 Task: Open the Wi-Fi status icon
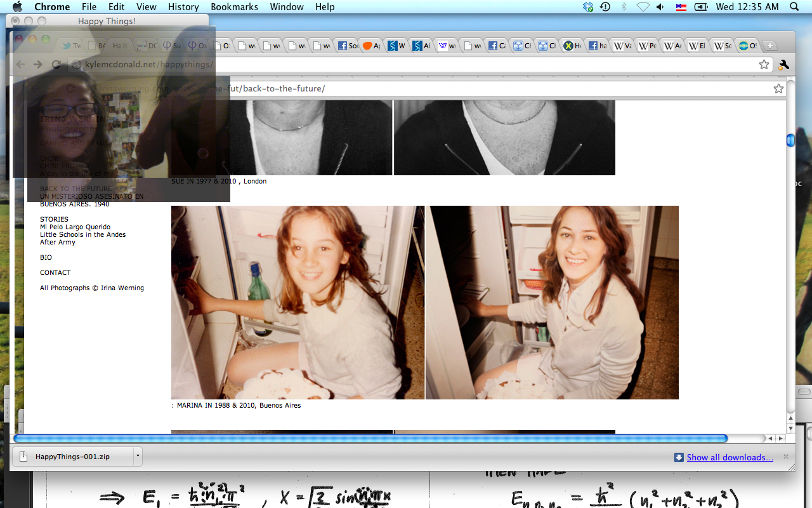pyautogui.click(x=643, y=7)
